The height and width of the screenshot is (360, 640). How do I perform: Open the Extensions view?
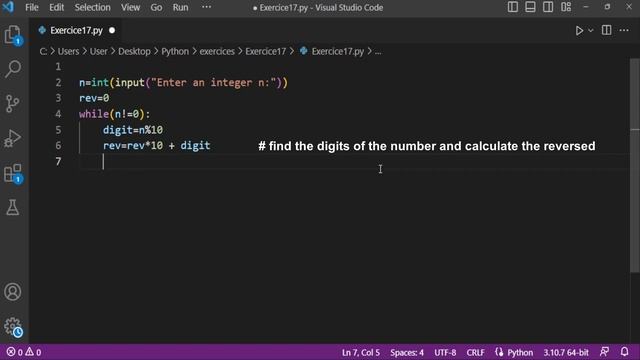13,173
